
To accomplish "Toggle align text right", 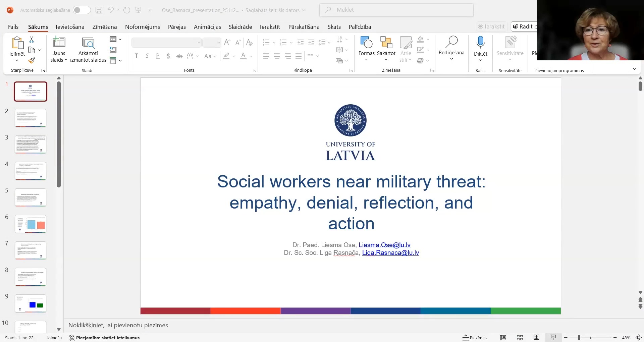I will point(288,56).
